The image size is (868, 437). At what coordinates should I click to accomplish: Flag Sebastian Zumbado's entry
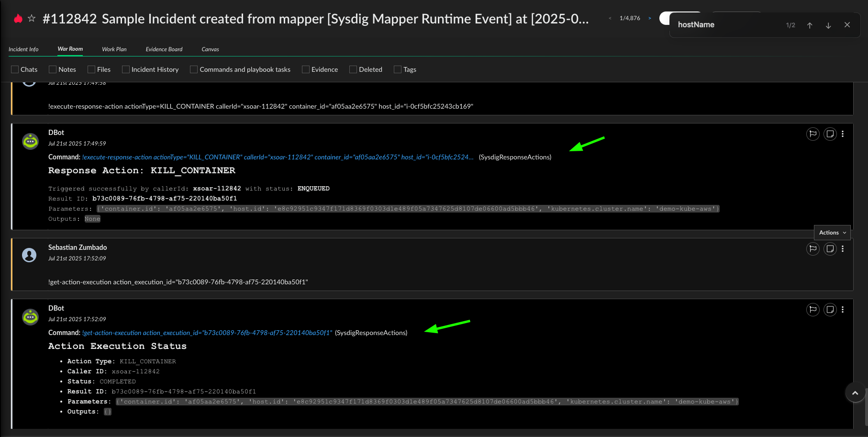click(x=813, y=249)
